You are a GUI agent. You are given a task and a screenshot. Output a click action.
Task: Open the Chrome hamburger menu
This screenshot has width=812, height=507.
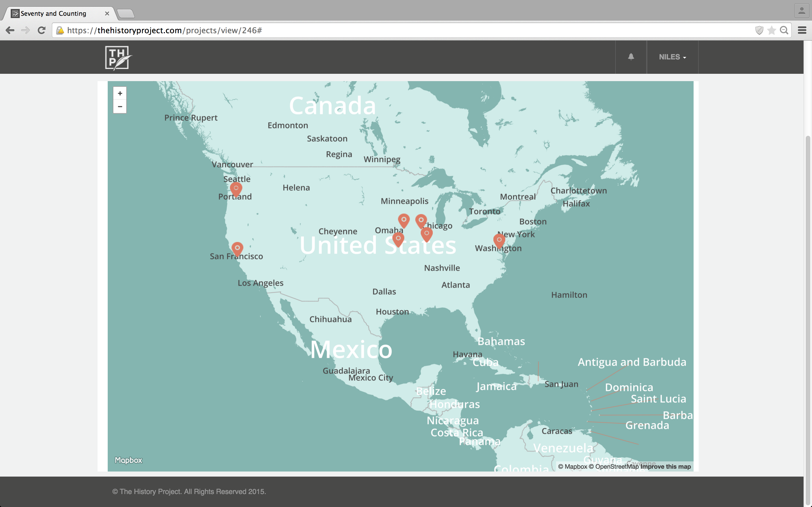coord(802,30)
